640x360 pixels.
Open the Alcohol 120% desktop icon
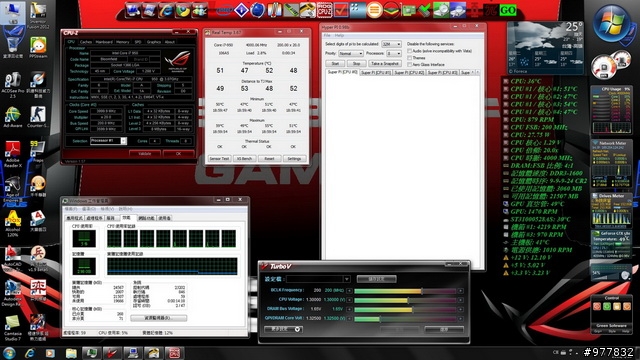pos(12,224)
